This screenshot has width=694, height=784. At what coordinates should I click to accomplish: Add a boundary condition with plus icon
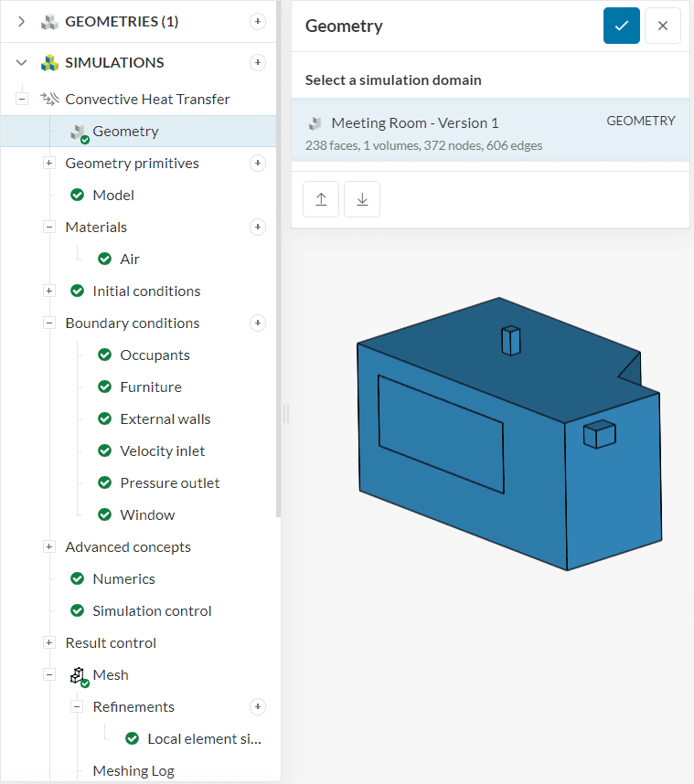click(258, 323)
